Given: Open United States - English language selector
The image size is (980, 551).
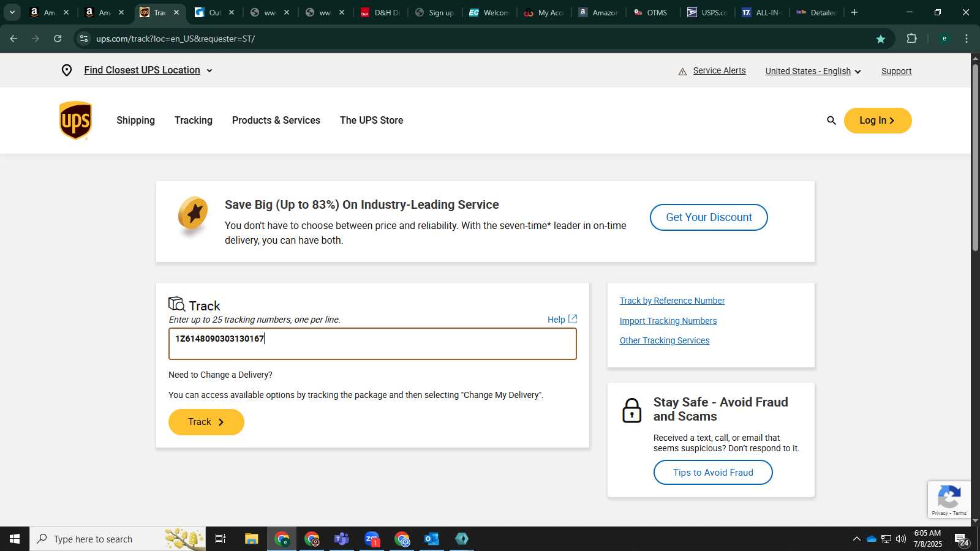Looking at the screenshot, I should pos(813,71).
